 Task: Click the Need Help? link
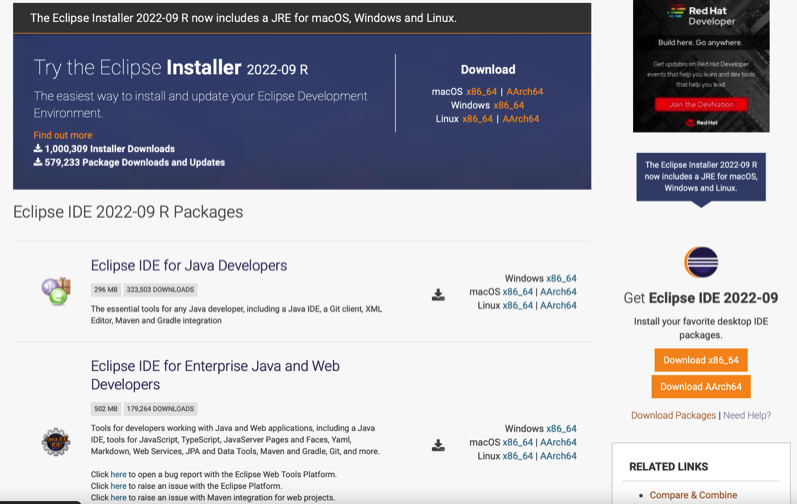[747, 415]
